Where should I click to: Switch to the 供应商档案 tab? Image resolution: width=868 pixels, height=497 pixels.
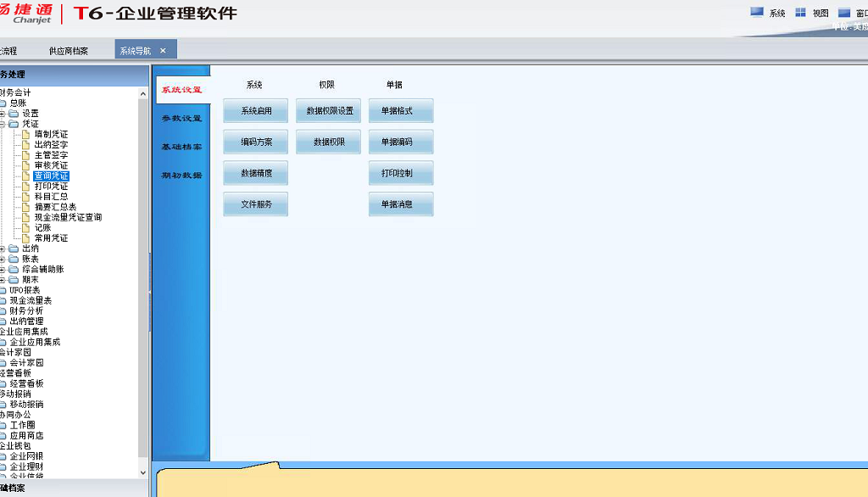click(x=69, y=50)
